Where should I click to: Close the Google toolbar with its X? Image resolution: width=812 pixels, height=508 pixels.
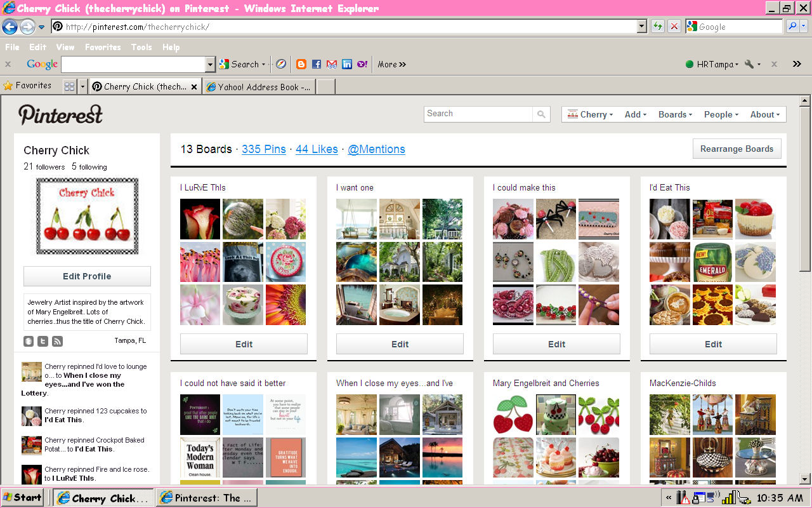pyautogui.click(x=8, y=64)
